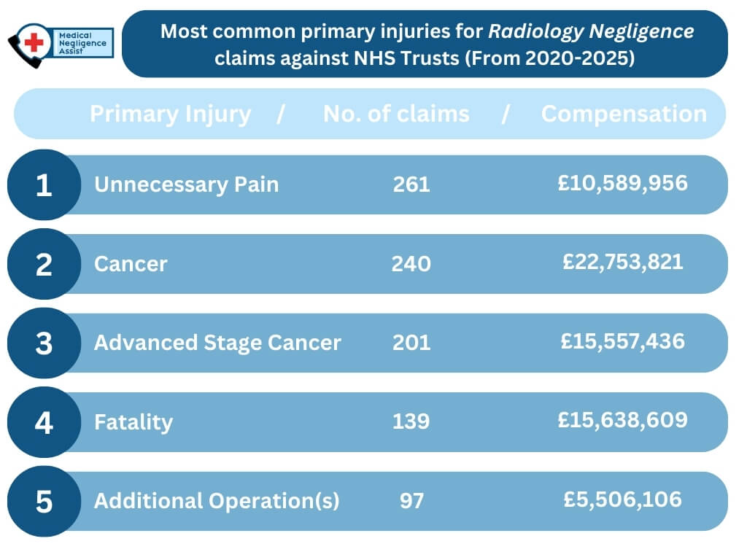Viewport: 747px width, 560px height.
Task: Click the number 2 rank circle
Action: tap(44, 264)
